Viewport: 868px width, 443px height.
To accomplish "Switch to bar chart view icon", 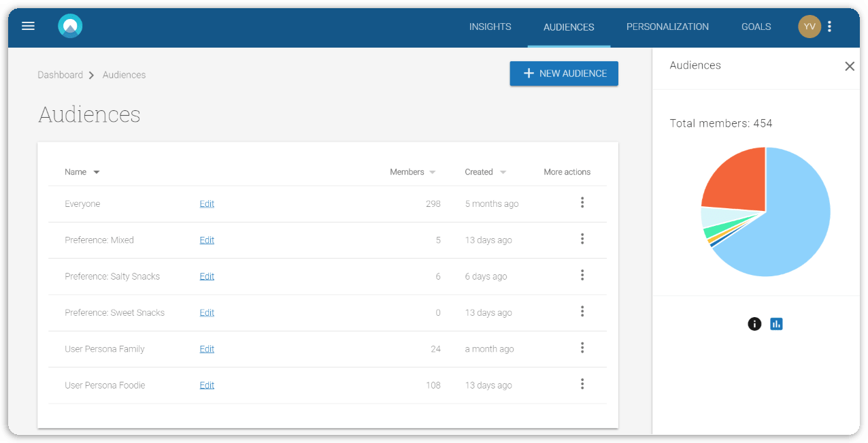I will 776,324.
